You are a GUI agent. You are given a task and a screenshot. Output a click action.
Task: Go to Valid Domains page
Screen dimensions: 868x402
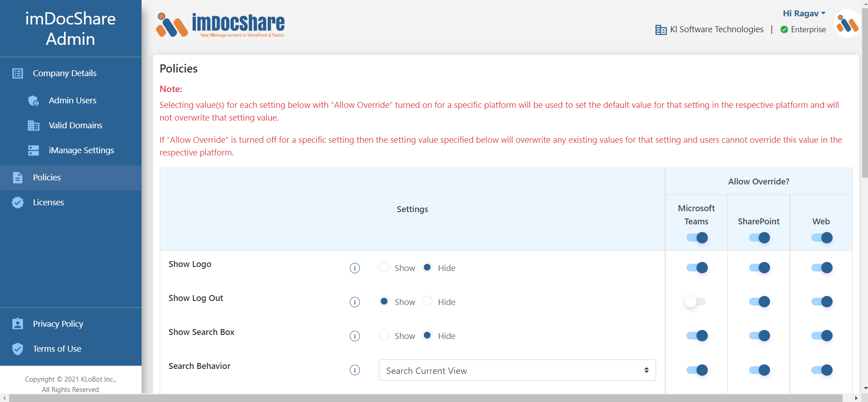point(71,126)
